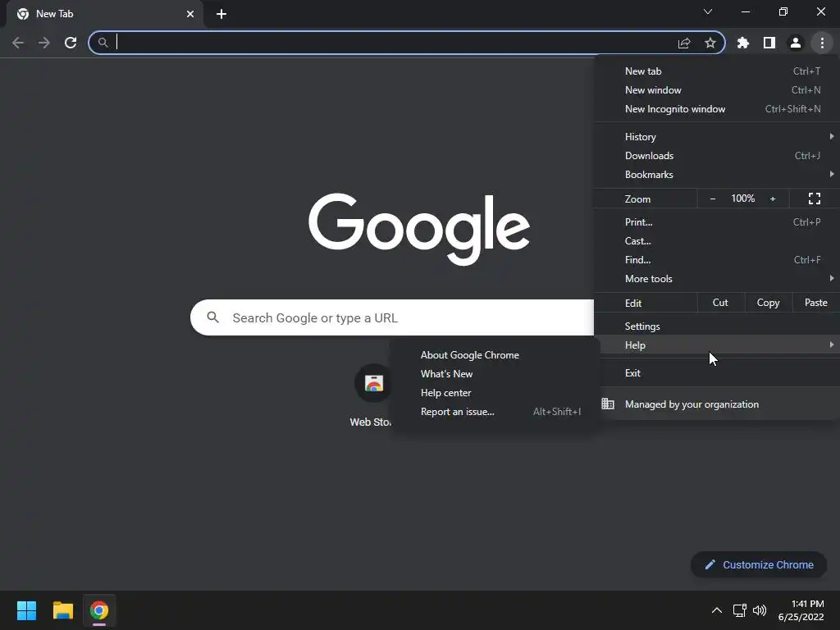Viewport: 840px width, 630px height.
Task: Choose Find... in the menu
Action: tap(717, 260)
